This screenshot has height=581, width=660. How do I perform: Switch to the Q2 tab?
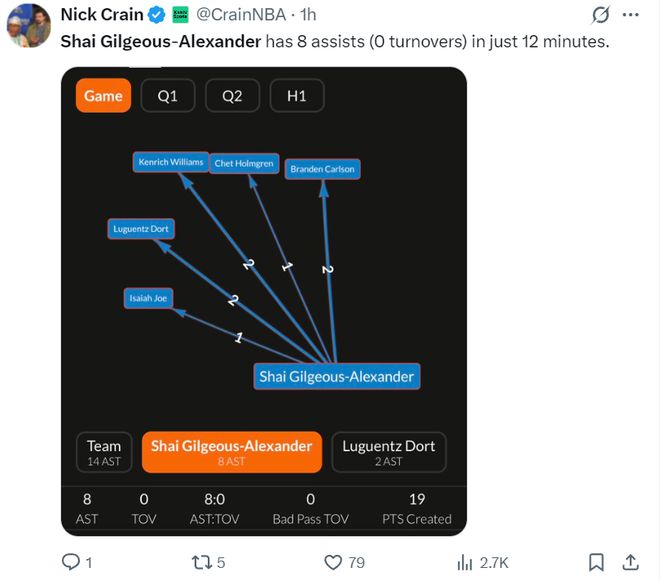[x=232, y=96]
